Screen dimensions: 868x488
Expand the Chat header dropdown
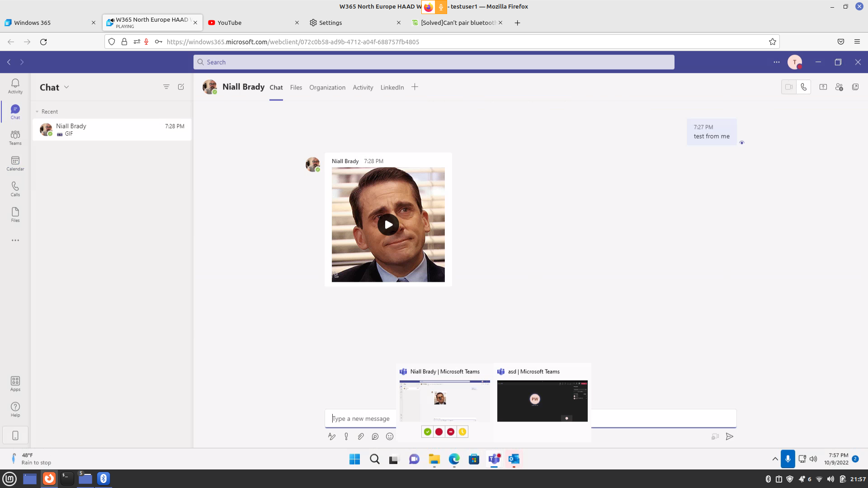point(66,87)
